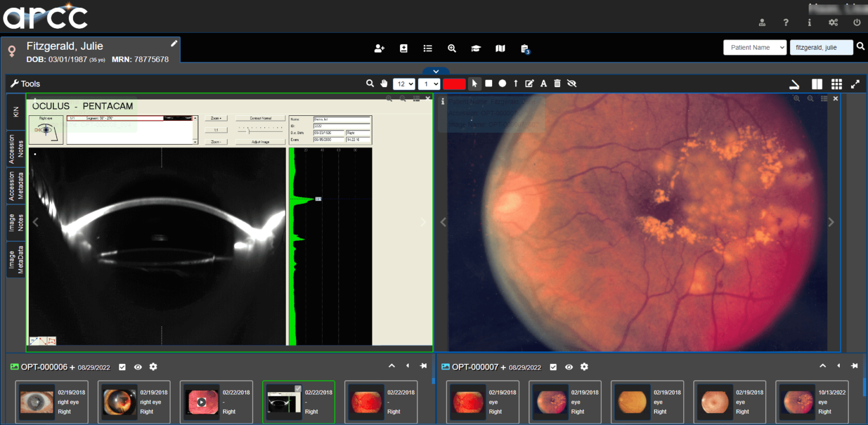This screenshot has height=425, width=868.
Task: Select the rectangle annotation tool
Action: tap(488, 83)
